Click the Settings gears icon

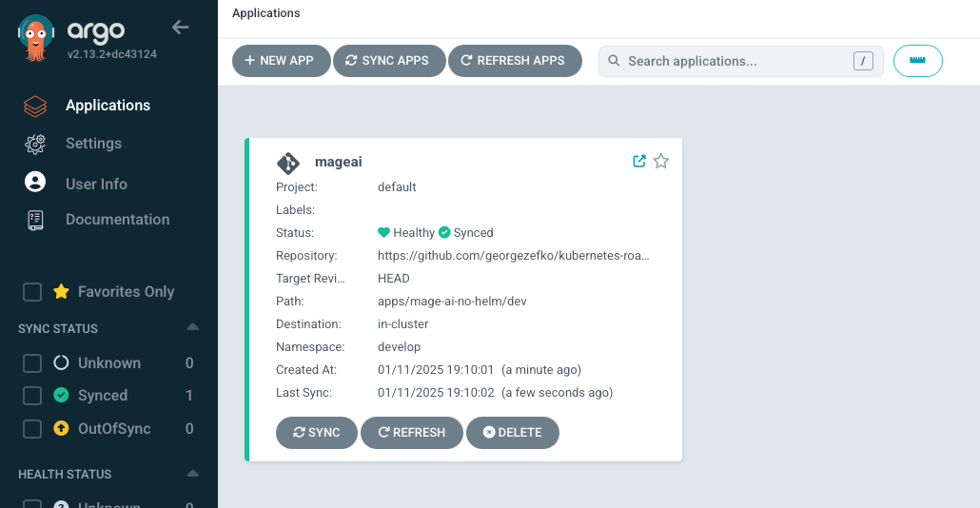(35, 145)
